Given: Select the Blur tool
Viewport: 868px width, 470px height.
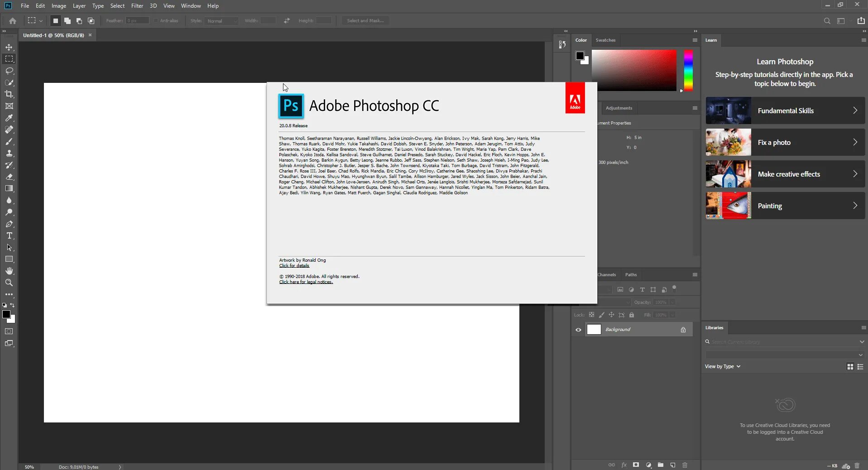Looking at the screenshot, I should point(9,200).
